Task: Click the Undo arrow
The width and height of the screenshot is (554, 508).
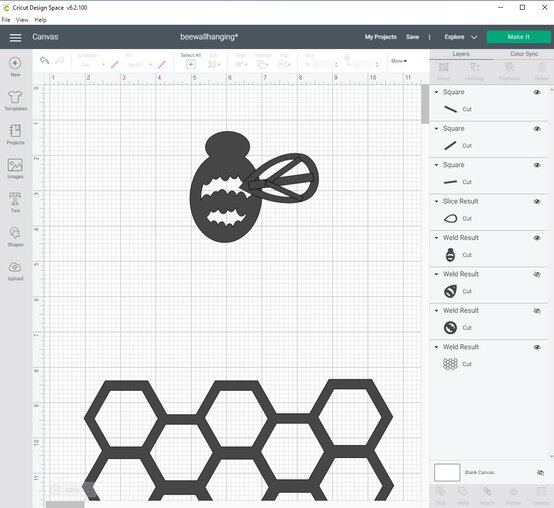Action: click(x=45, y=60)
